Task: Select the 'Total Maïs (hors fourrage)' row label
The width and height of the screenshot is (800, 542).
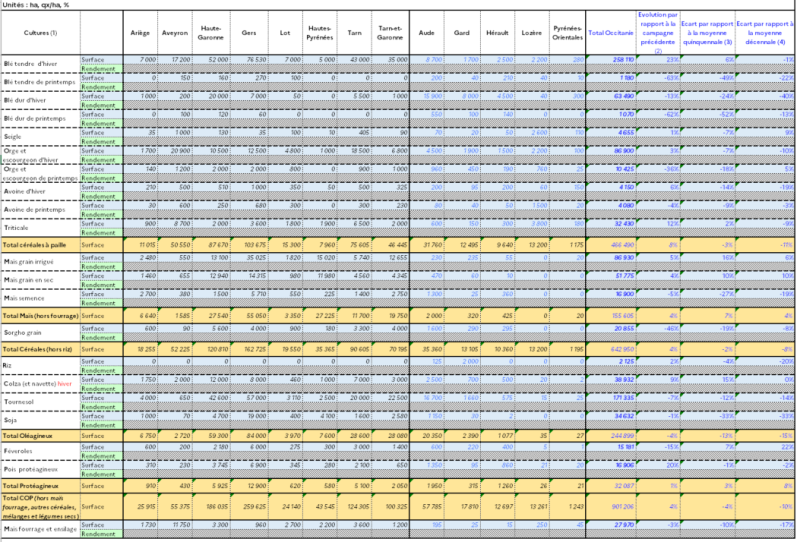Action: [40, 316]
